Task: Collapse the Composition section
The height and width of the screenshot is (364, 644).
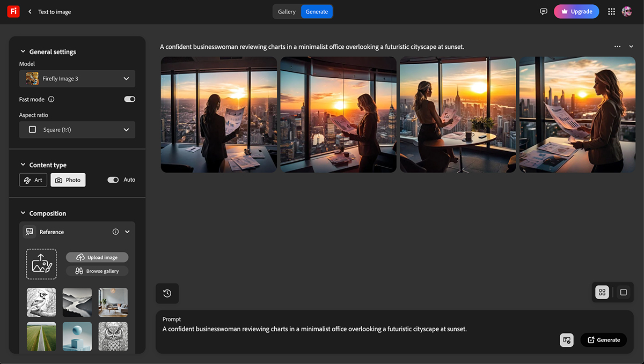Action: [x=23, y=213]
